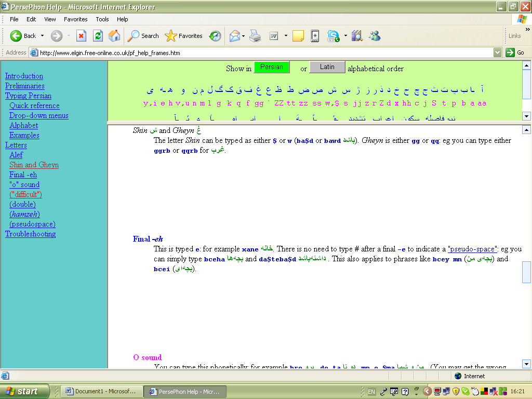
Task: Click the language bar handwriting tools icon
Action: [394, 392]
